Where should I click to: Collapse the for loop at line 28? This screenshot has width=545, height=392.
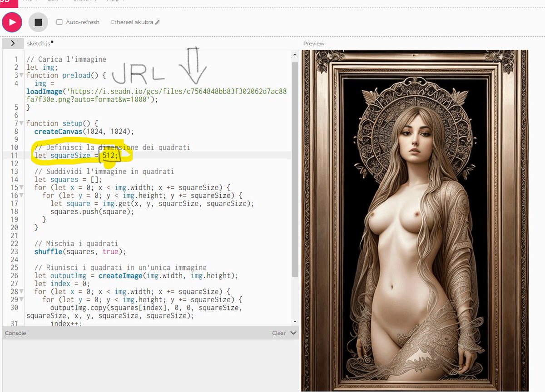click(x=22, y=292)
